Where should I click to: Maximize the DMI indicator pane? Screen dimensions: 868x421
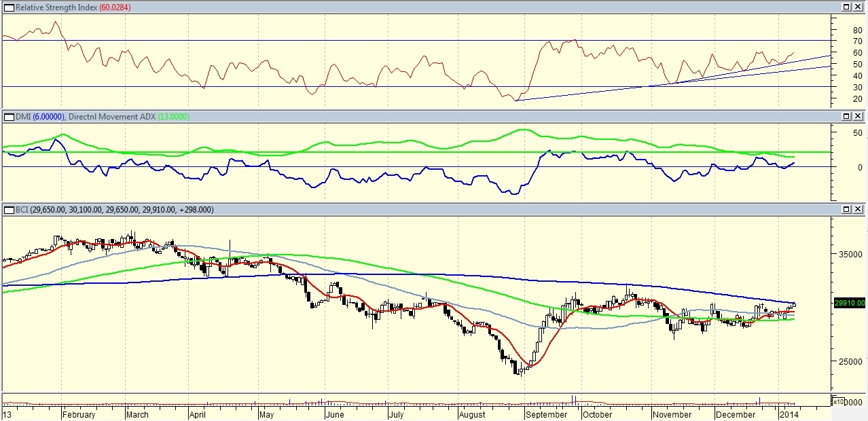click(x=846, y=117)
